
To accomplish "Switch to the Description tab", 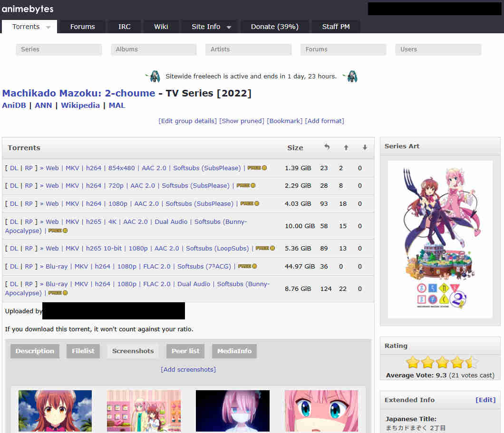I will click(35, 351).
